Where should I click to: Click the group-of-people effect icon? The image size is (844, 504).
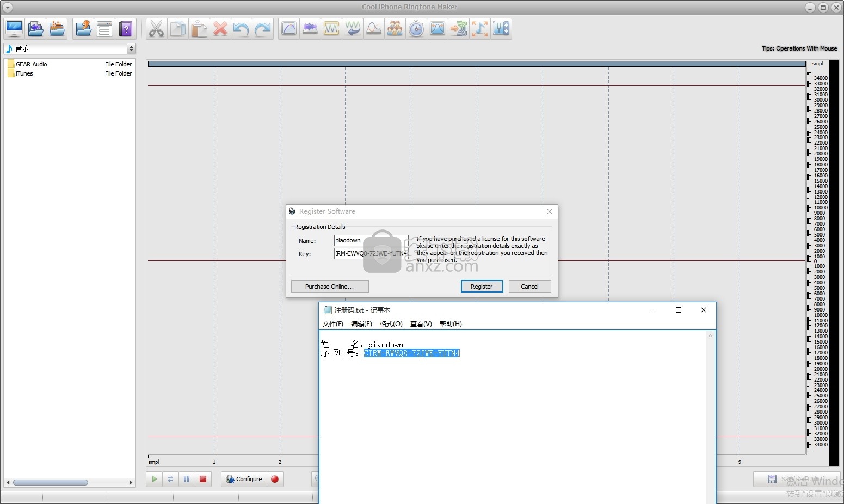click(395, 28)
